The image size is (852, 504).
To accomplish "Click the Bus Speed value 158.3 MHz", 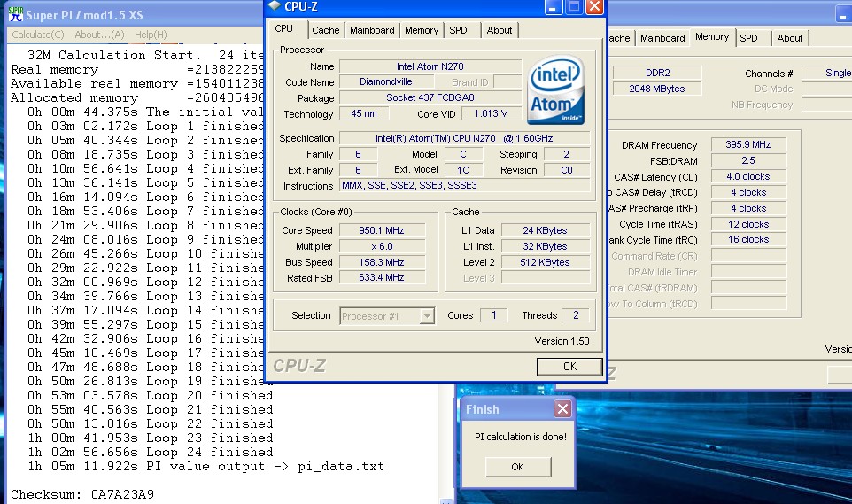I will pos(382,262).
